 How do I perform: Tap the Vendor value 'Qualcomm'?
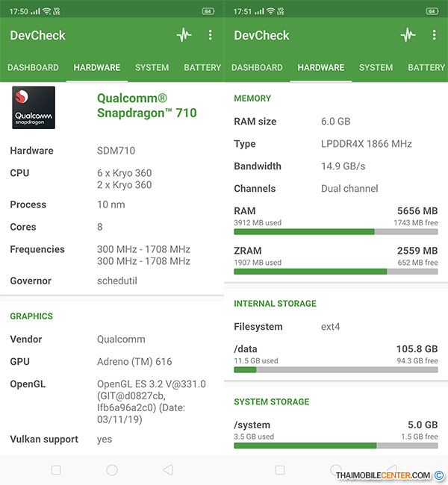[121, 339]
